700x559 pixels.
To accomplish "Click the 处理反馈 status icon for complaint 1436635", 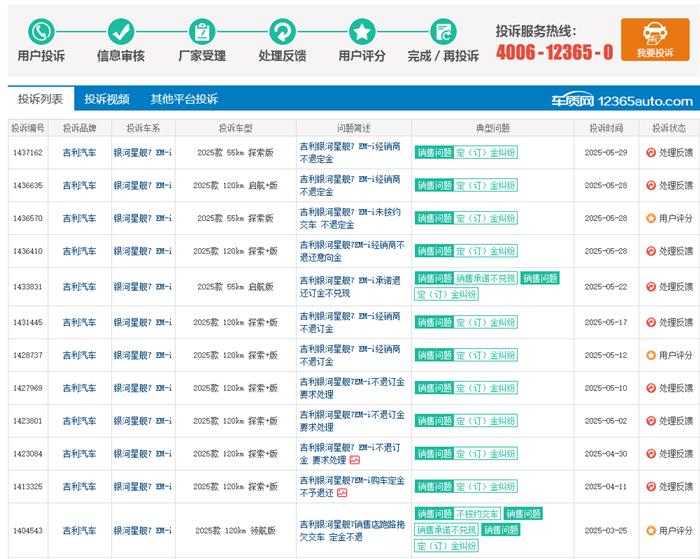I will pos(651,185).
